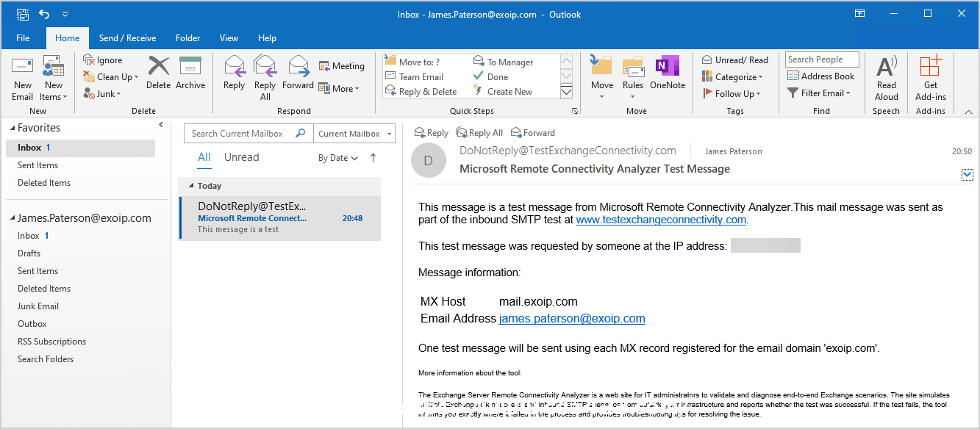Open the Drafts folder
The image size is (980, 429).
(x=29, y=253)
